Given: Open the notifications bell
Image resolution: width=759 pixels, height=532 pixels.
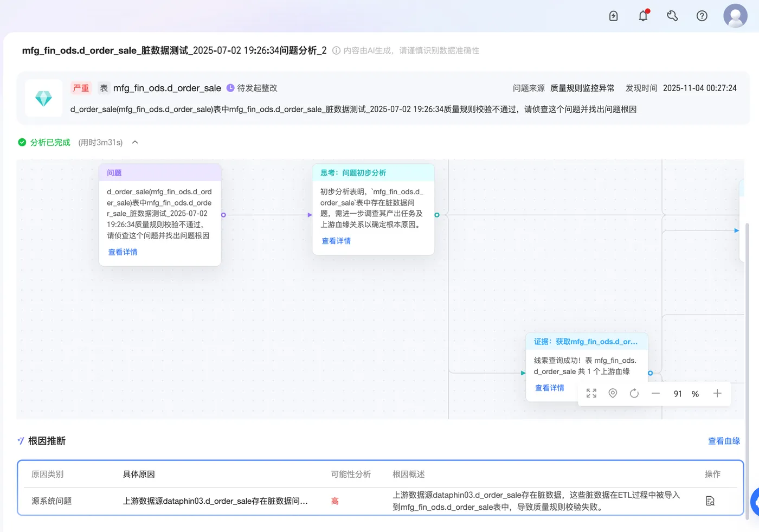Looking at the screenshot, I should [643, 16].
